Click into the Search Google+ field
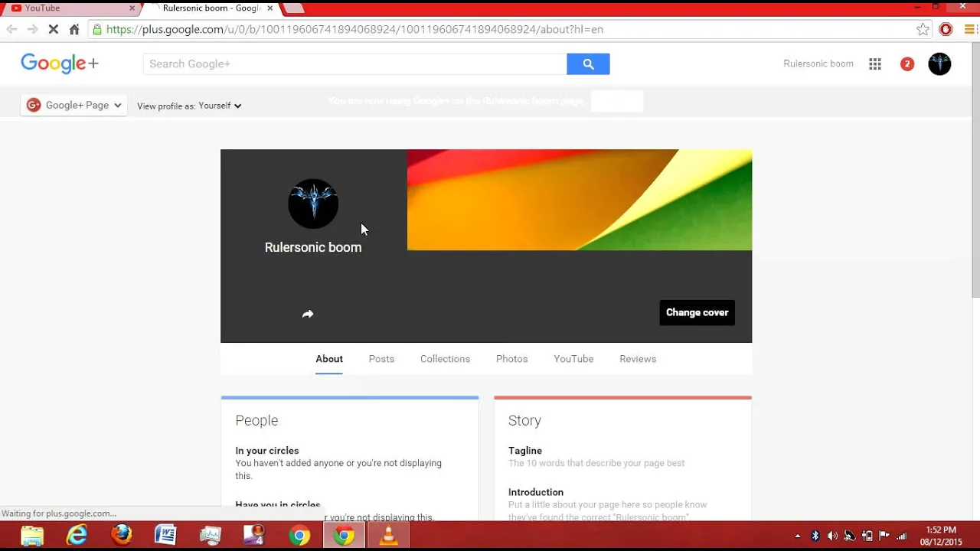The height and width of the screenshot is (551, 980). tap(354, 64)
